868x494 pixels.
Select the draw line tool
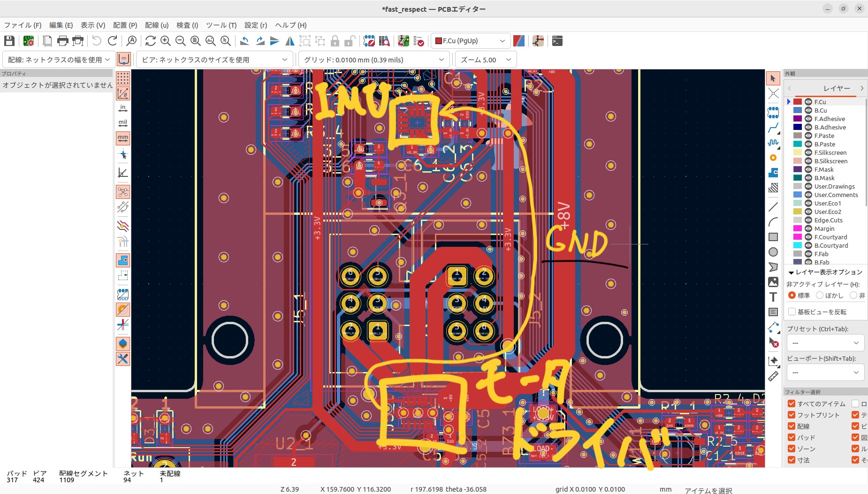tap(773, 206)
